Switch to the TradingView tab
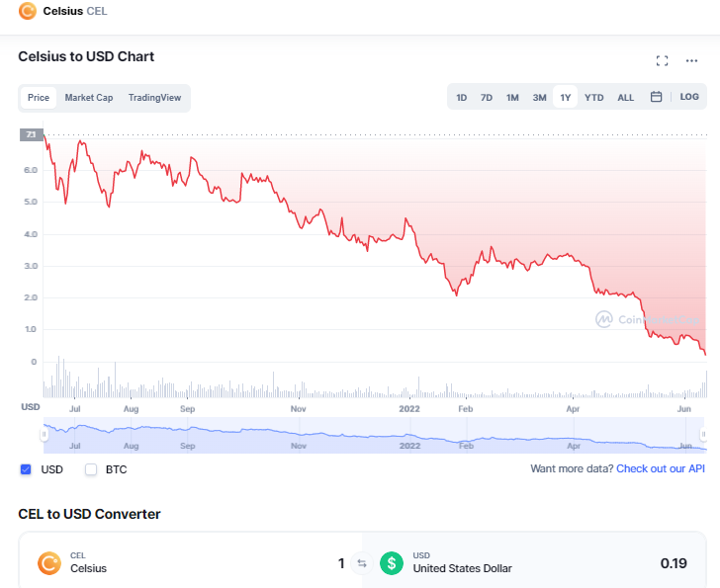The image size is (720, 588). 154,98
